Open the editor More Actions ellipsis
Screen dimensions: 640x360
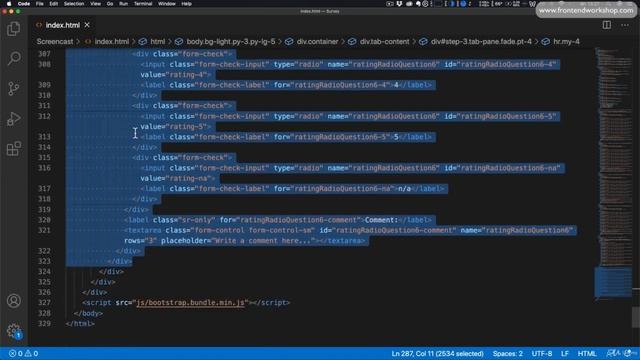(625, 25)
